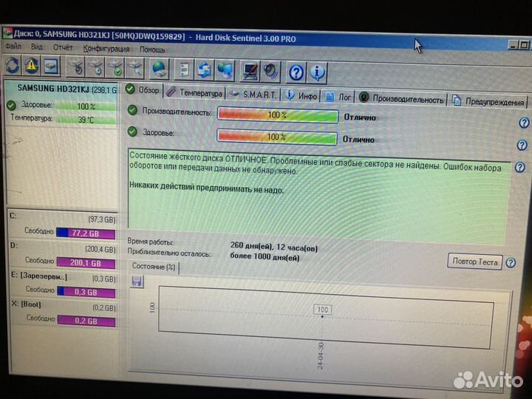Screen dimensions: 532x399
Task: Click the более 1000 дня(ей) value
Action: click(x=265, y=257)
